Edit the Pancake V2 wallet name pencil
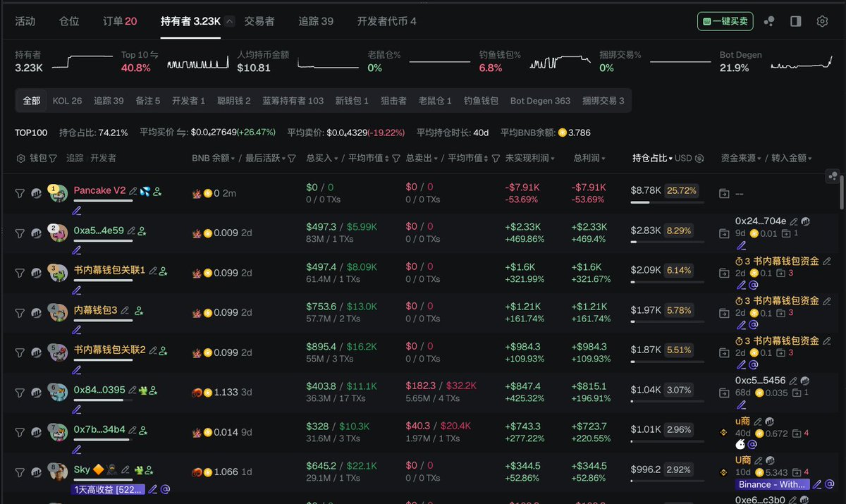 [133, 191]
